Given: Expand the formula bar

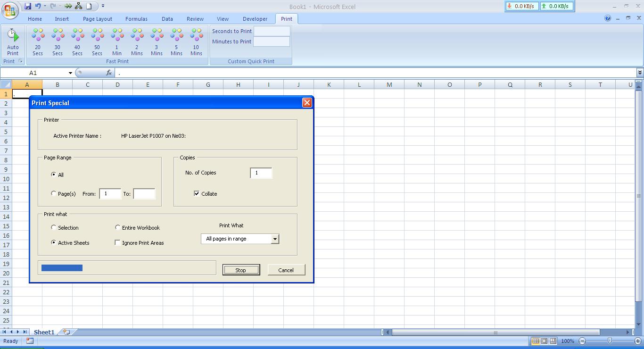Looking at the screenshot, I should point(640,73).
